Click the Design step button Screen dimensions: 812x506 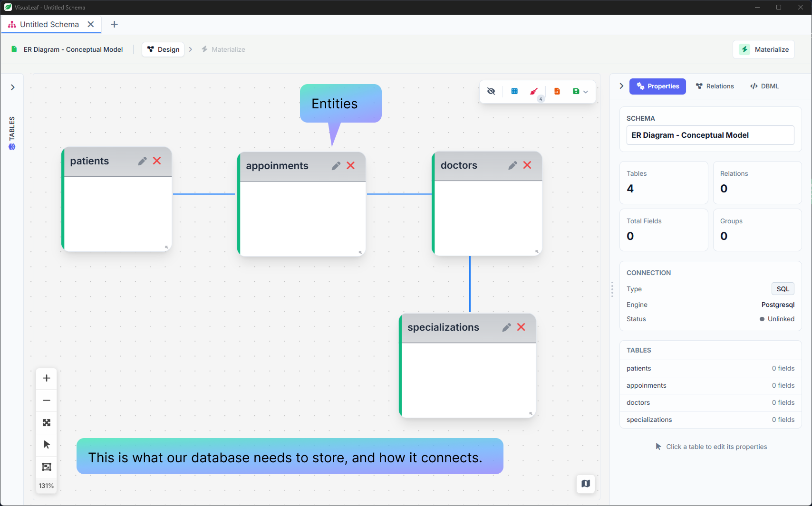click(163, 49)
